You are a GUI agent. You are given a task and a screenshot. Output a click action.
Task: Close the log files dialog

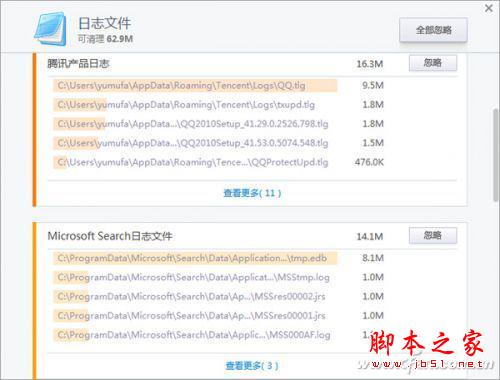(x=489, y=8)
